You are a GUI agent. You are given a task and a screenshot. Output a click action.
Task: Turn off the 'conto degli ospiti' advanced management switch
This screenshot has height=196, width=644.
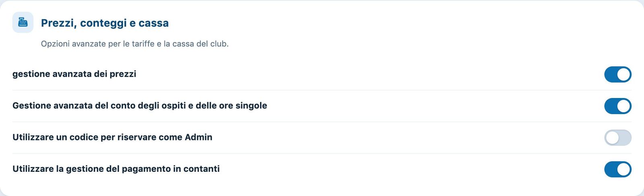618,106
